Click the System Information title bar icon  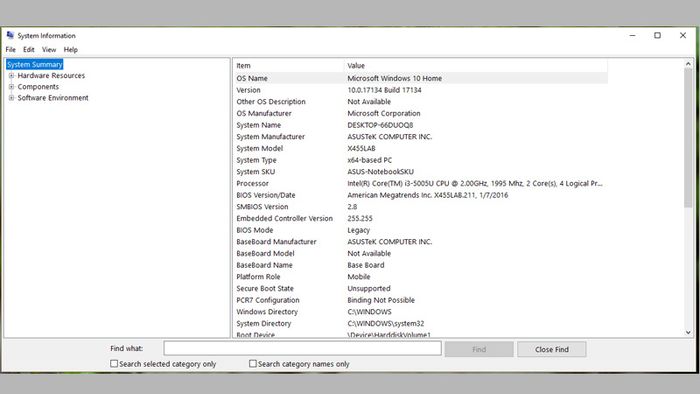coord(10,35)
